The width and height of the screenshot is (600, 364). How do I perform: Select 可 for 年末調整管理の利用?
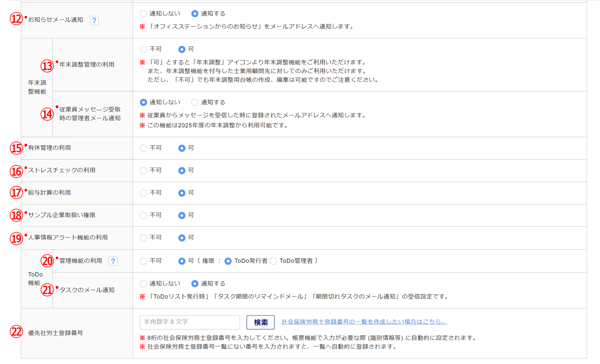click(x=182, y=49)
